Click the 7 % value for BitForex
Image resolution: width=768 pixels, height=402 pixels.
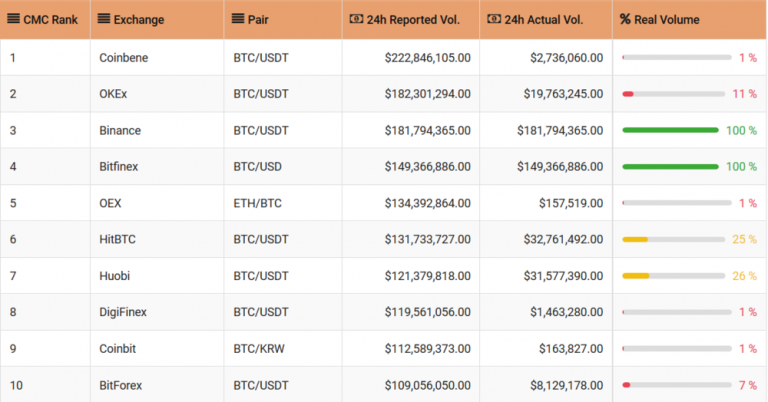point(748,385)
